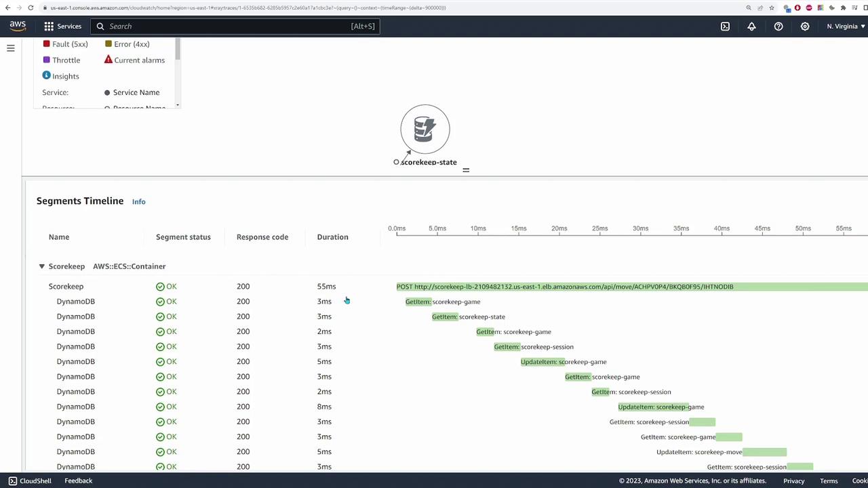Click the Service Name dot in legend
Viewport: 868px width, 488px height.
[107, 92]
